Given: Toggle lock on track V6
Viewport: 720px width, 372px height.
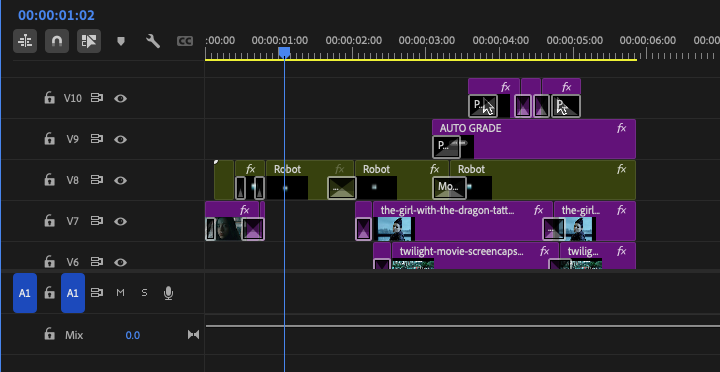Looking at the screenshot, I should [x=49, y=261].
